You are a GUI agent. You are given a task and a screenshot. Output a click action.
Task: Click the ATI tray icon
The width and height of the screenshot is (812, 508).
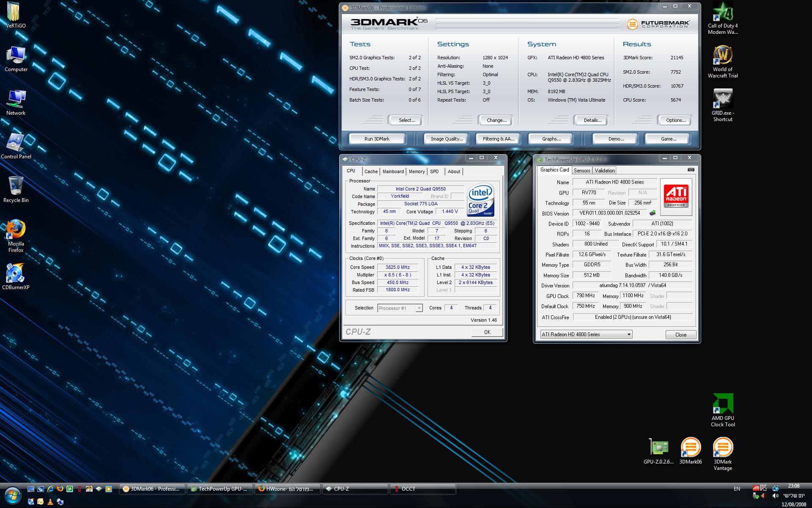pos(756,488)
